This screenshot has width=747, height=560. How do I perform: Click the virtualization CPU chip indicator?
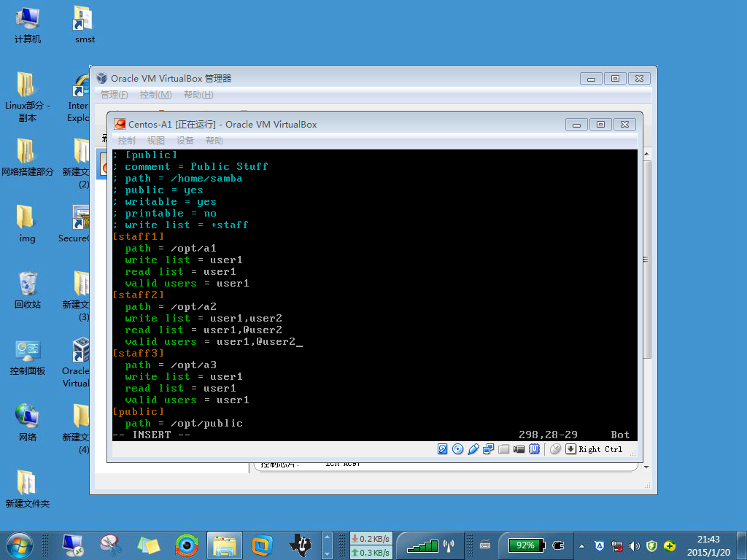coord(535,449)
